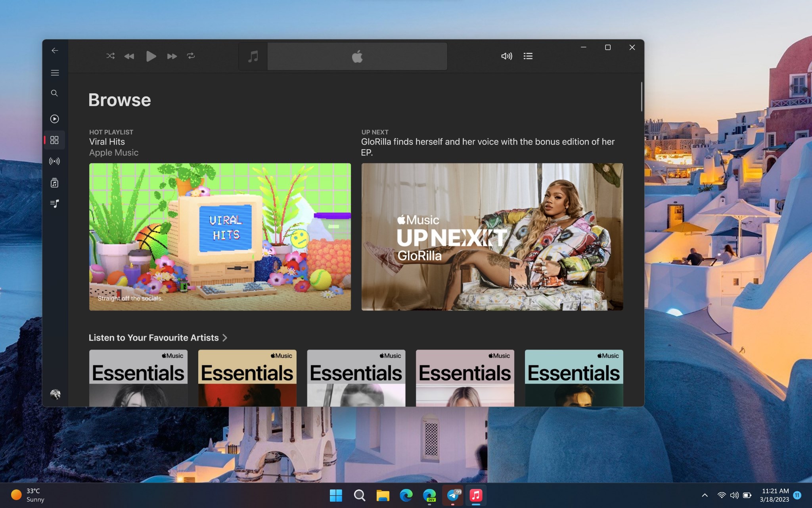The width and height of the screenshot is (812, 508).
Task: Open the Playlists icon in the sidebar
Action: [55, 204]
